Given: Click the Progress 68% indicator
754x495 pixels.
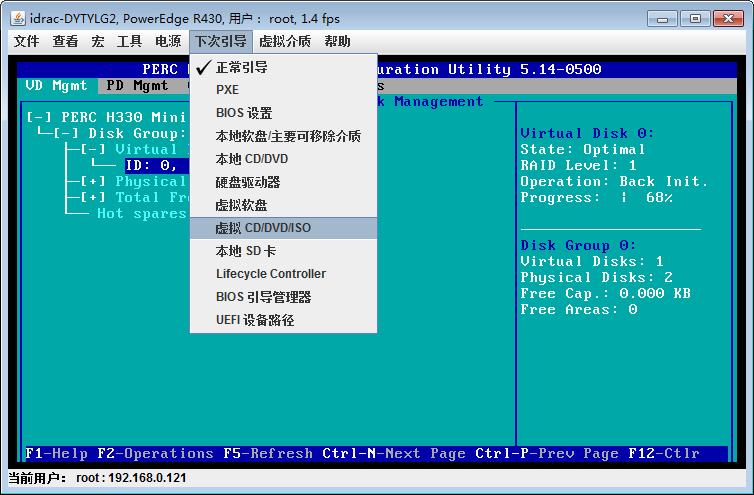Looking at the screenshot, I should pos(597,198).
